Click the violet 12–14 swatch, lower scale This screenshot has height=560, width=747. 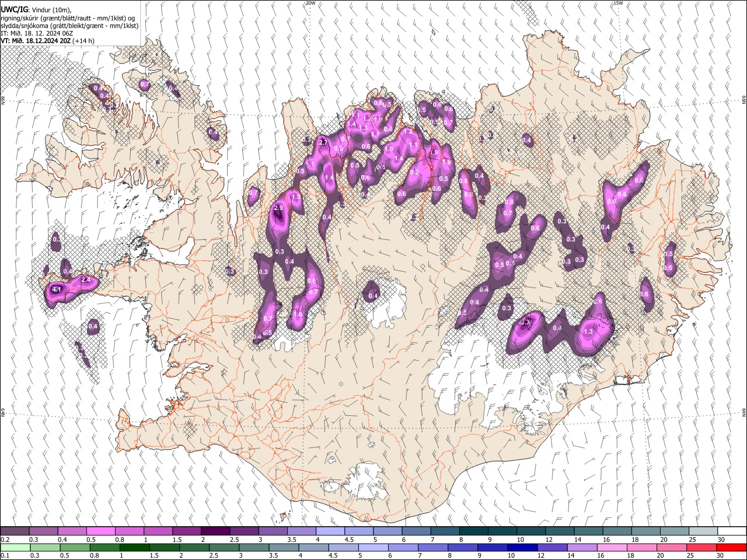point(551,548)
